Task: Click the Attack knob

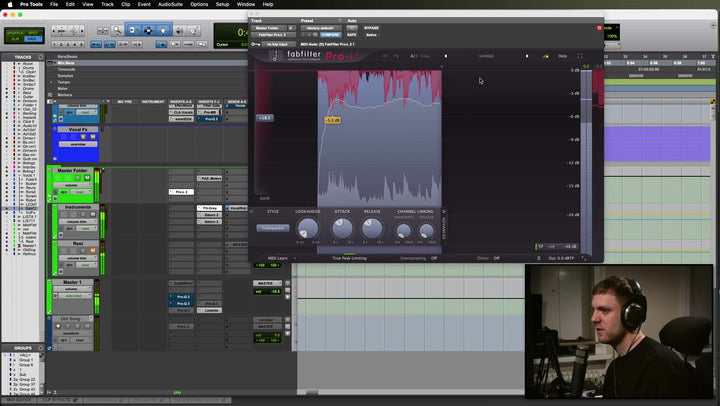Action: point(342,229)
